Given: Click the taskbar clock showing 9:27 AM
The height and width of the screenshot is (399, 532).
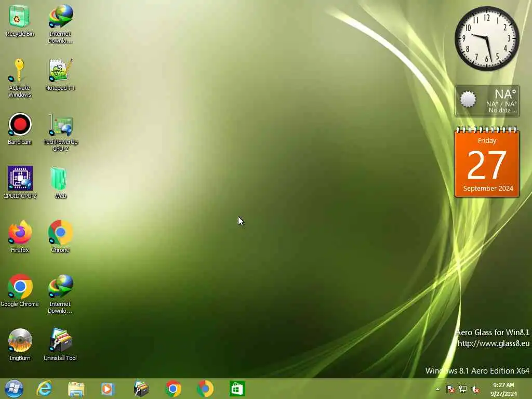Looking at the screenshot, I should pos(503,389).
